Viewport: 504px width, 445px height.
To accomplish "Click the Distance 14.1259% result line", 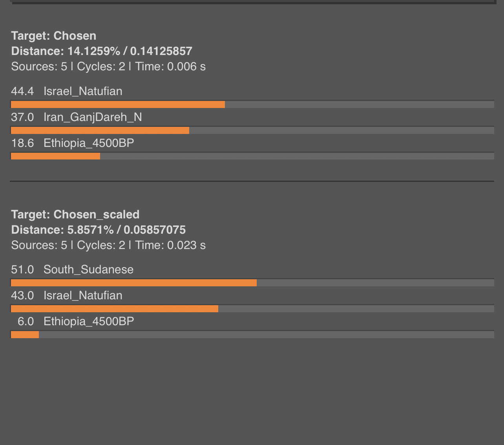I will point(102,51).
